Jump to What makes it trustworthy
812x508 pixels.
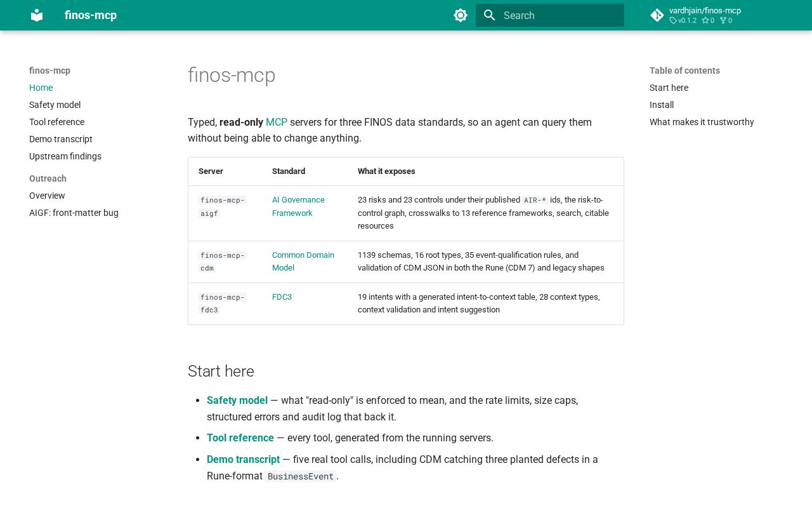pos(702,122)
